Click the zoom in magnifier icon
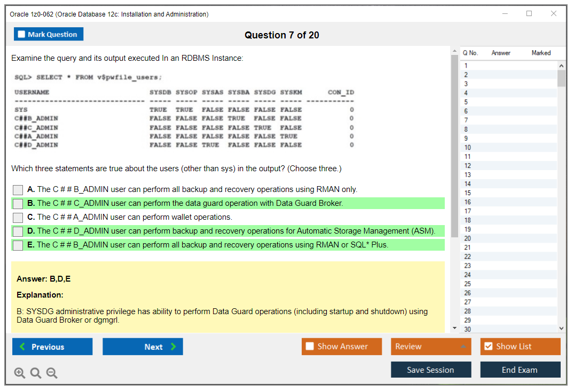Viewport: 574px width, 392px height. pyautogui.click(x=20, y=373)
